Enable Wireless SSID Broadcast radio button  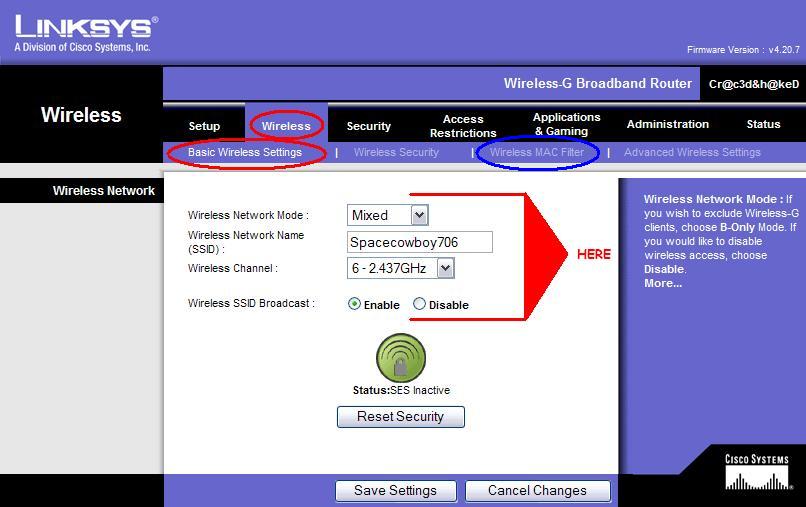354,304
